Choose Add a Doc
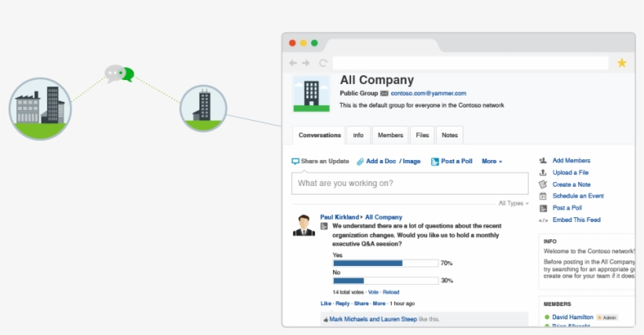 pyautogui.click(x=381, y=161)
